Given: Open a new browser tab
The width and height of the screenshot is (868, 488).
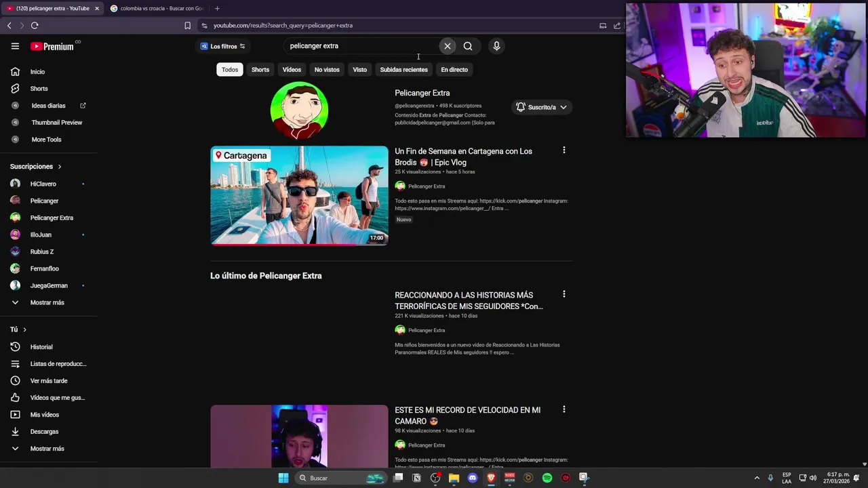Looking at the screenshot, I should click(x=217, y=8).
